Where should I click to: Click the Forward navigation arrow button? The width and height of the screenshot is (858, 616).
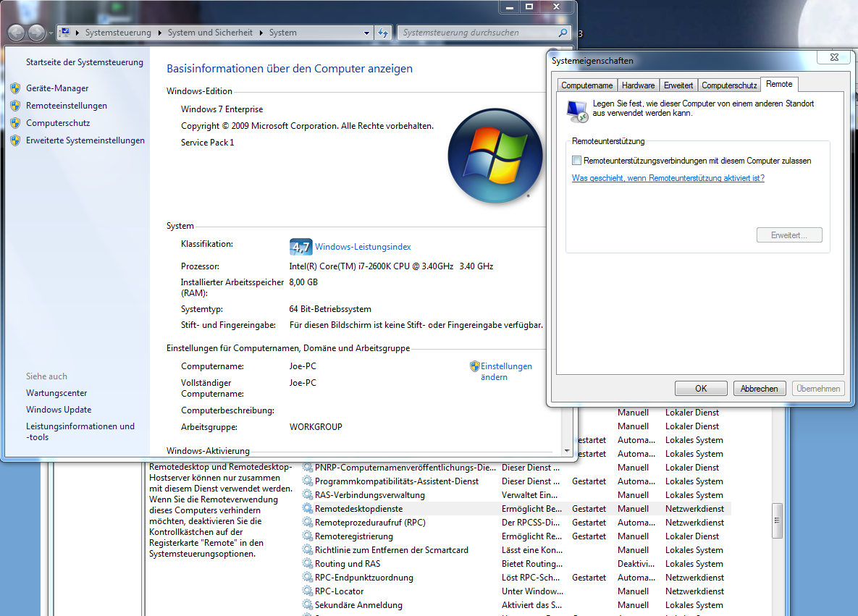(x=36, y=33)
